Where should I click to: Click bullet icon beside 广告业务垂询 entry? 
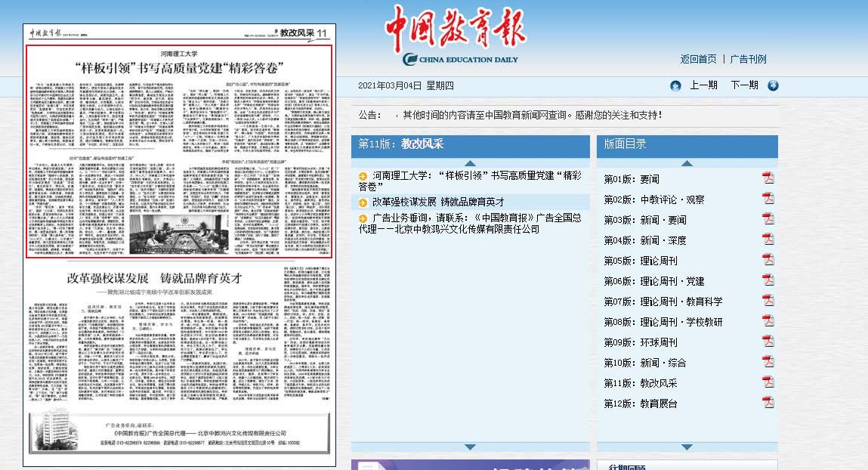pyautogui.click(x=363, y=218)
